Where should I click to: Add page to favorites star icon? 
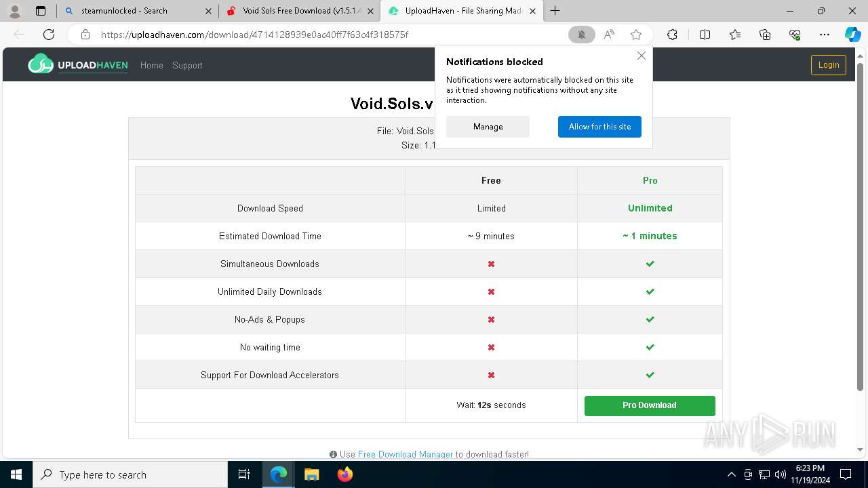coord(636,35)
